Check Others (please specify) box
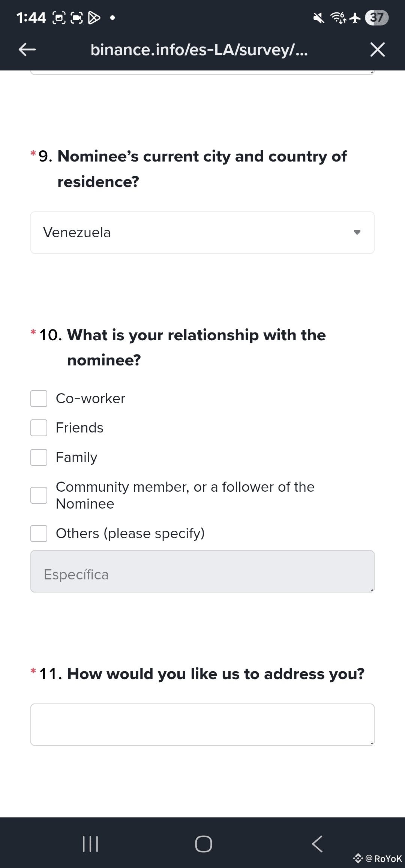Screen dimensions: 405x868 (39, 533)
